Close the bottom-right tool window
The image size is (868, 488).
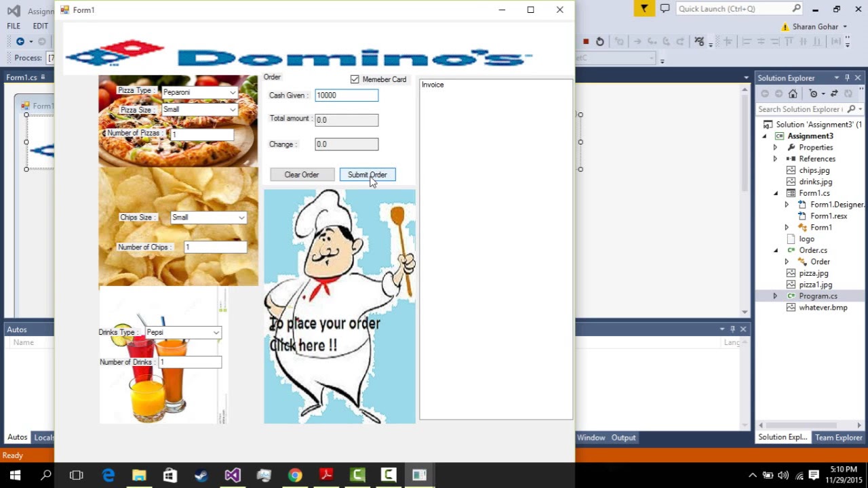(x=743, y=329)
